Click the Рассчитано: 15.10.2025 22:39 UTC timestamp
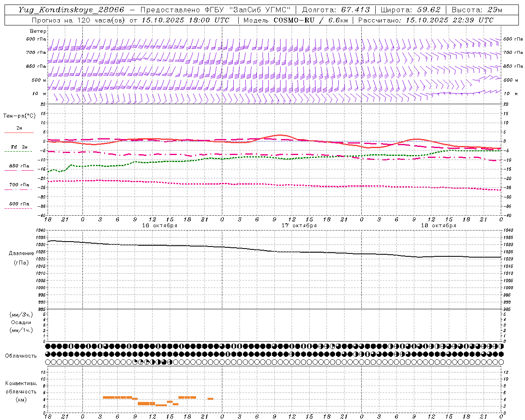Screen dimensions: 525x420 pyautogui.click(x=426, y=20)
